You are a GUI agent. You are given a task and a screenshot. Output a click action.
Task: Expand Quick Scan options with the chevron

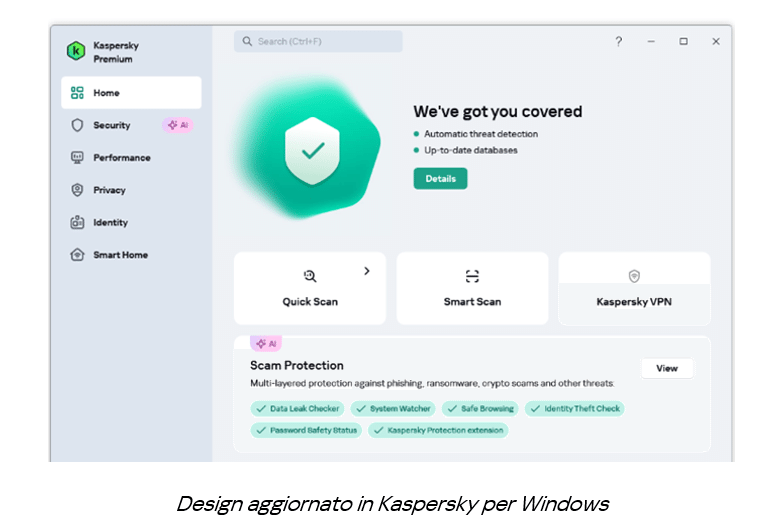pos(367,271)
